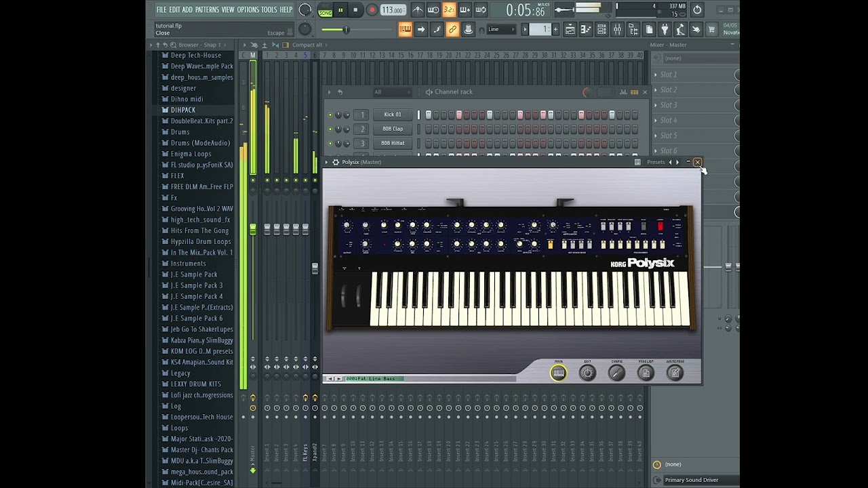The height and width of the screenshot is (488, 868).
Task: Toggle the link snap icon
Action: pos(452,29)
